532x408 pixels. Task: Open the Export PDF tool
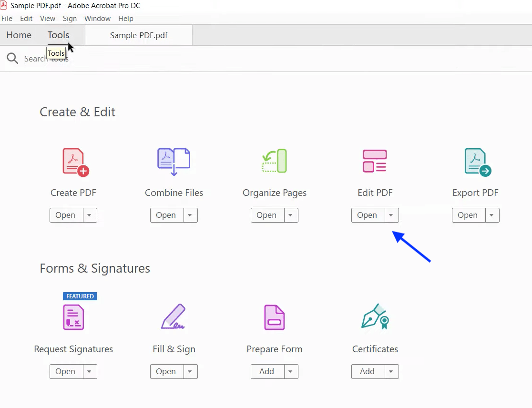pyautogui.click(x=468, y=215)
